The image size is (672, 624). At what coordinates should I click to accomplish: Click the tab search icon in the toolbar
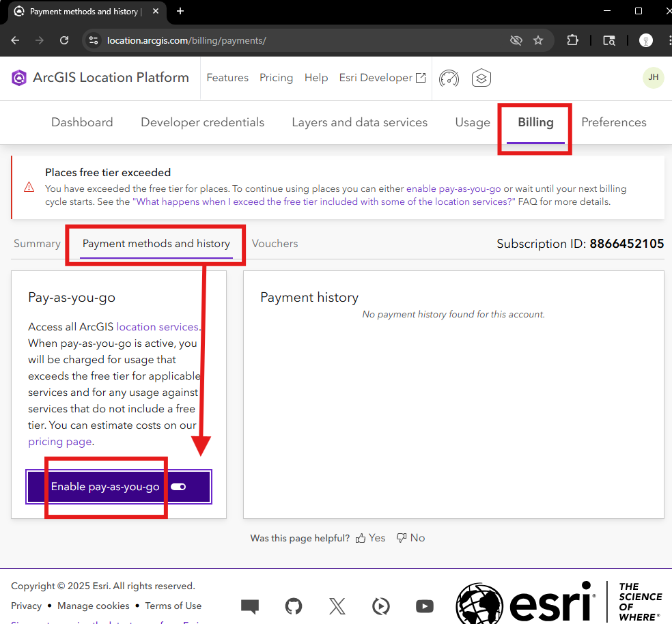609,40
